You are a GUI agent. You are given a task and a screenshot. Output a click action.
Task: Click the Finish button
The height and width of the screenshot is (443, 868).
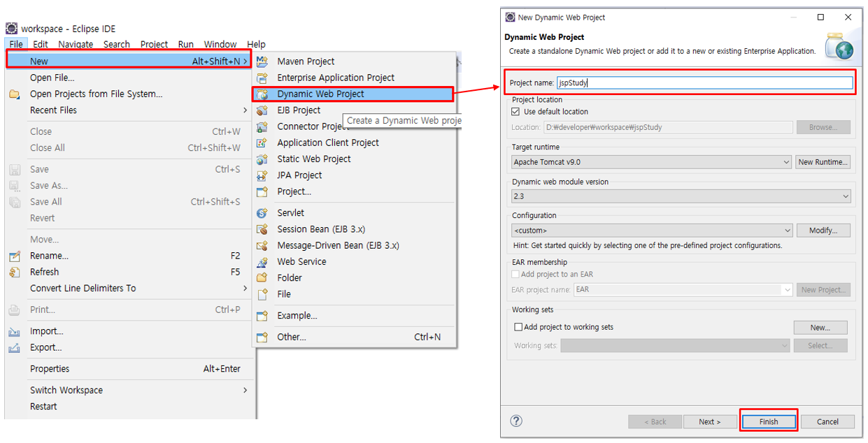click(x=769, y=421)
